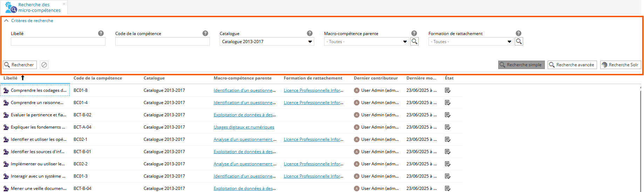
Task: Click micro-compétence icon of row BCT-A-04
Action: (x=6, y=127)
